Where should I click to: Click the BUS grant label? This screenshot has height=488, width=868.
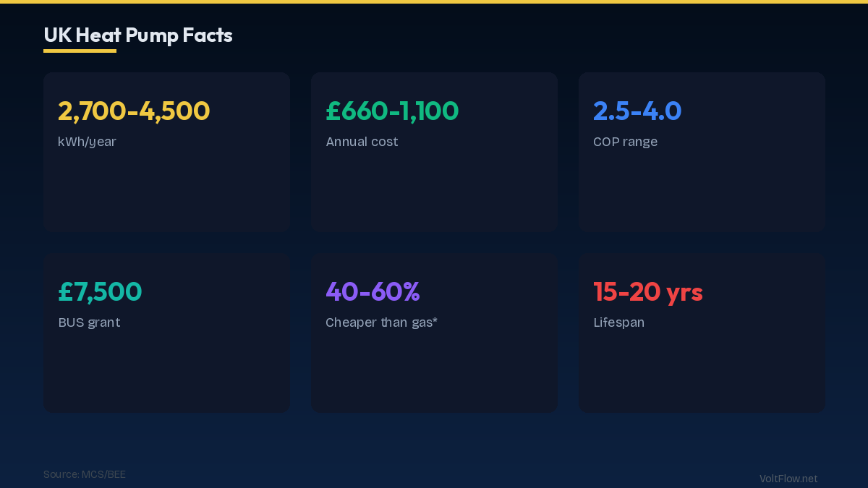click(x=89, y=322)
